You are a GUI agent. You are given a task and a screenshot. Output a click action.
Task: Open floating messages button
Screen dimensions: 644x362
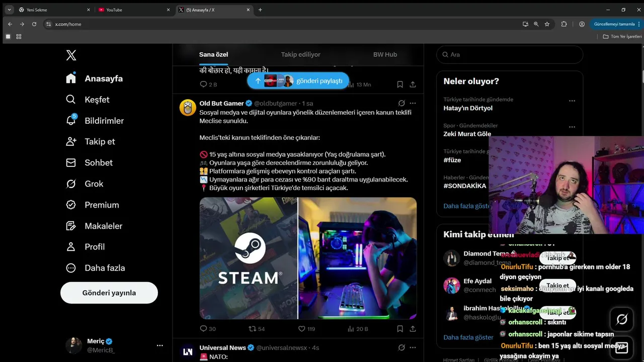(x=622, y=347)
